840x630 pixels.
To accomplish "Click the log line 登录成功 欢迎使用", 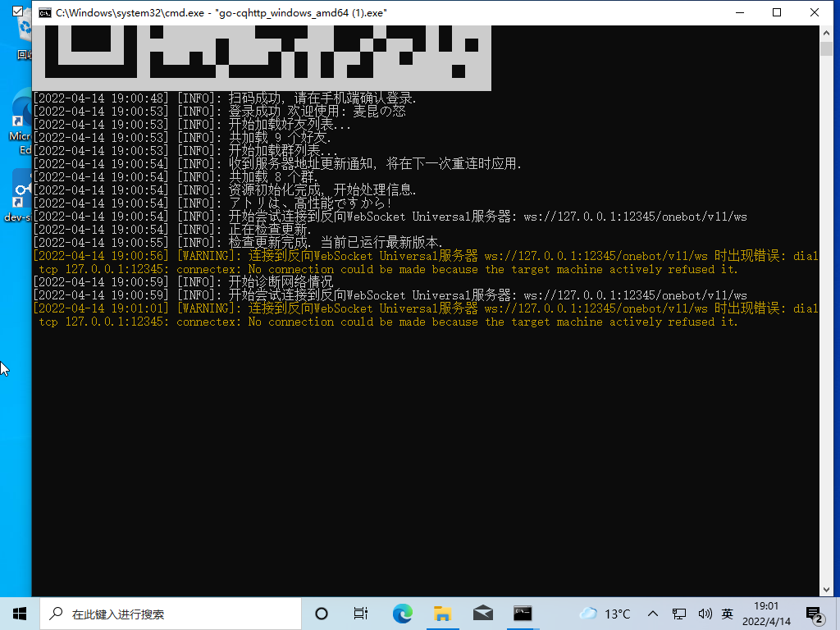I will [219, 112].
